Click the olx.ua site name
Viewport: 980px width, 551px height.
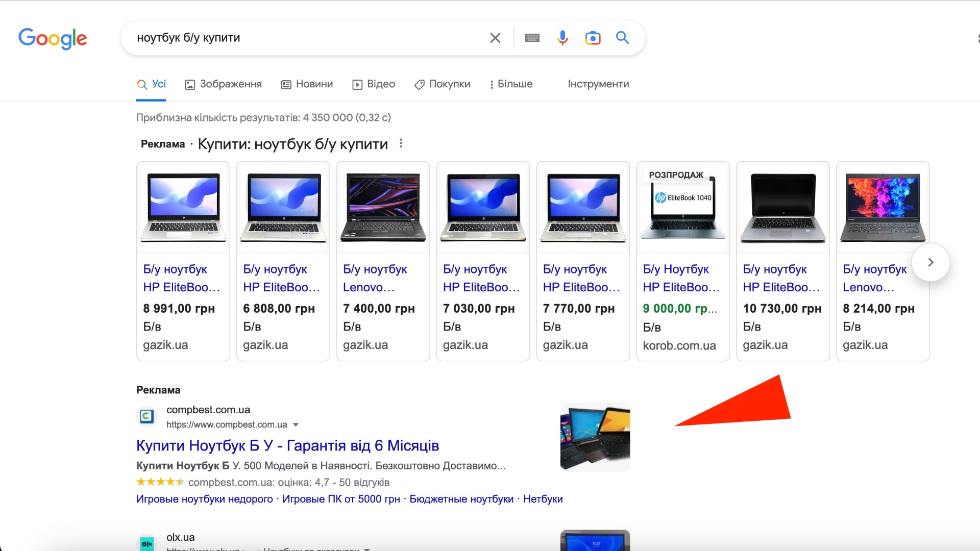[181, 537]
